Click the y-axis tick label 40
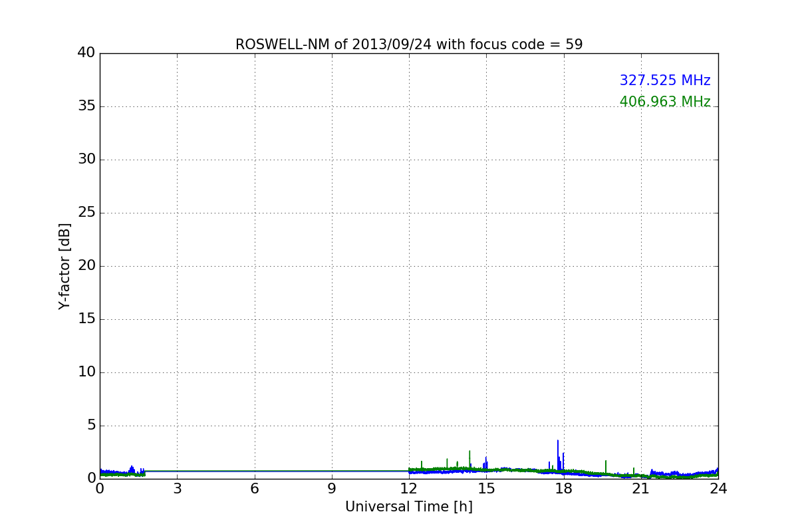The height and width of the screenshot is (532, 798). click(86, 53)
